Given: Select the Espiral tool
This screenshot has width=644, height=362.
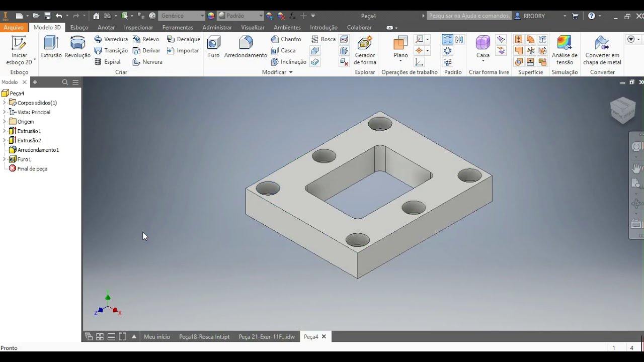Looking at the screenshot, I should pos(108,62).
